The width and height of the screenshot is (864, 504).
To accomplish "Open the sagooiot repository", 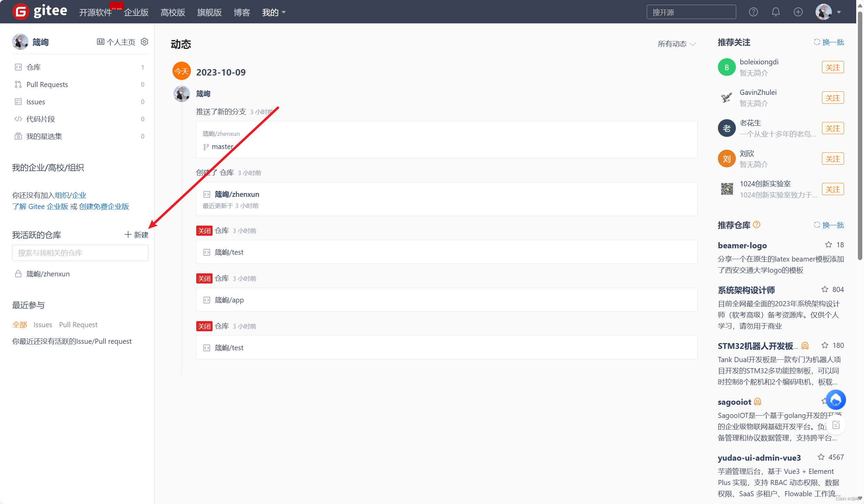I will 734,402.
